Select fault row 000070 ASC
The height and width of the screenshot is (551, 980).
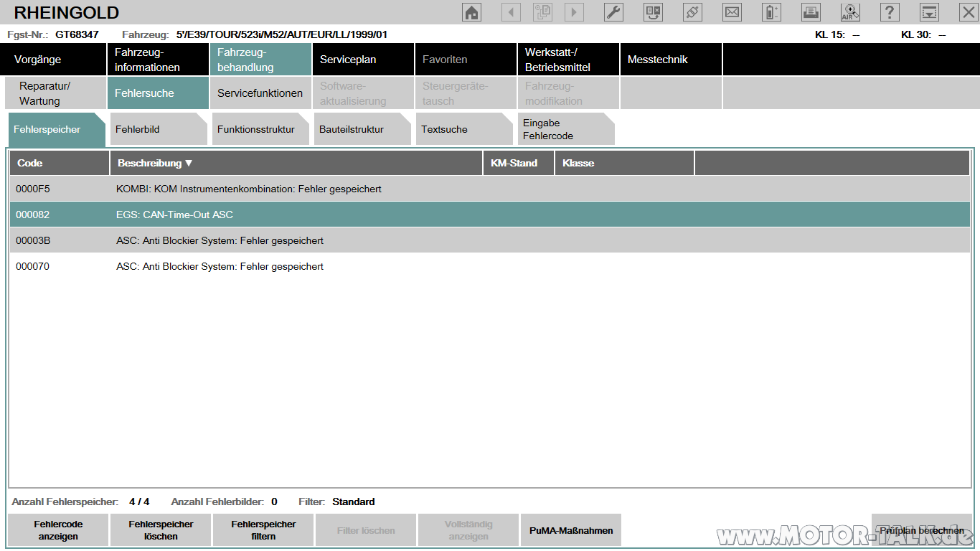point(490,266)
